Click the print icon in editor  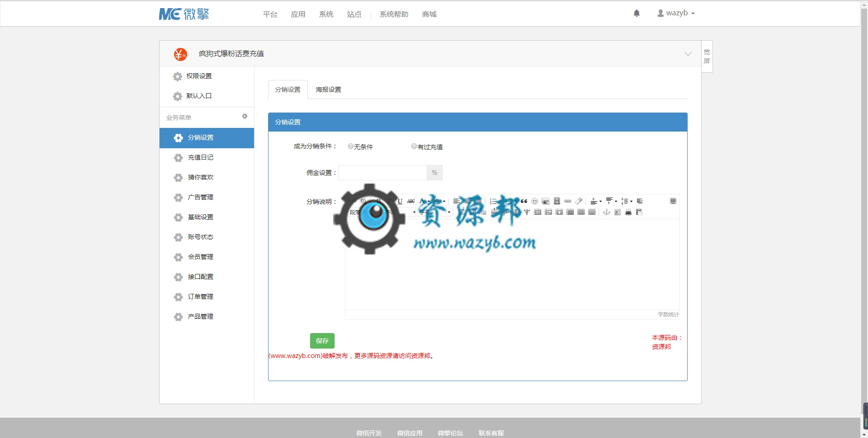[628, 212]
